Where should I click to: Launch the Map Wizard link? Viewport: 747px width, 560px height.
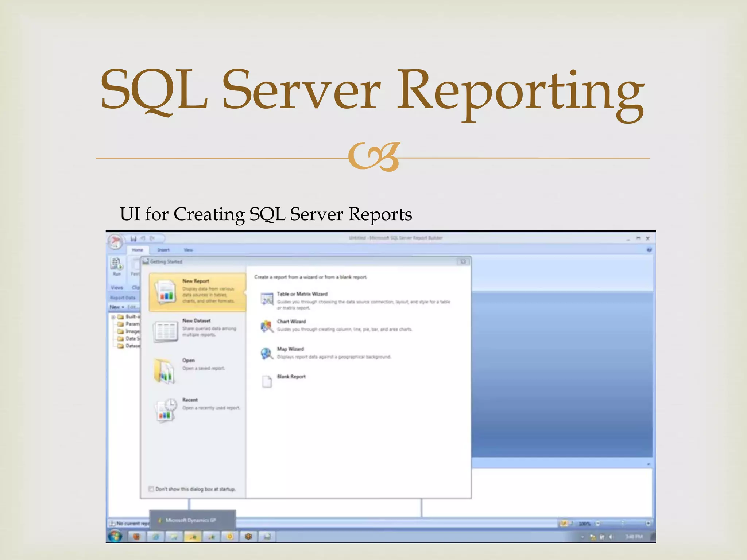coord(290,349)
